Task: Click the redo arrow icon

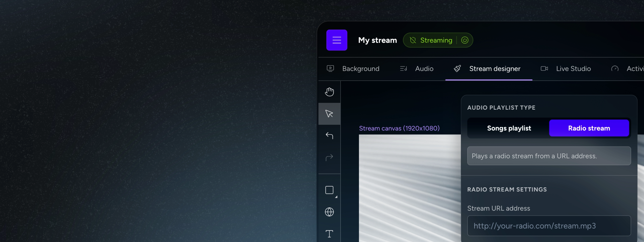Action: pyautogui.click(x=329, y=158)
